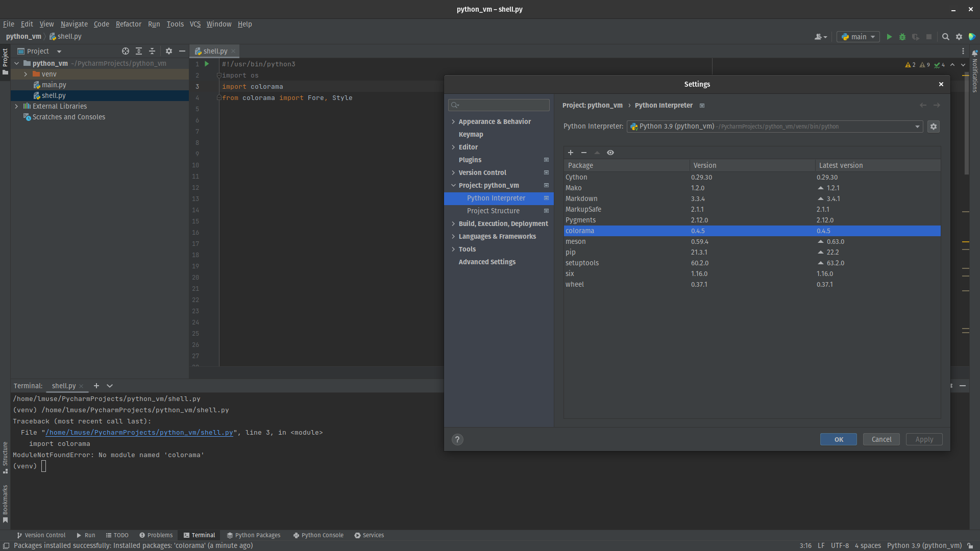Image resolution: width=980 pixels, height=551 pixels.
Task: Start debugging with the bug icon
Action: 902,37
